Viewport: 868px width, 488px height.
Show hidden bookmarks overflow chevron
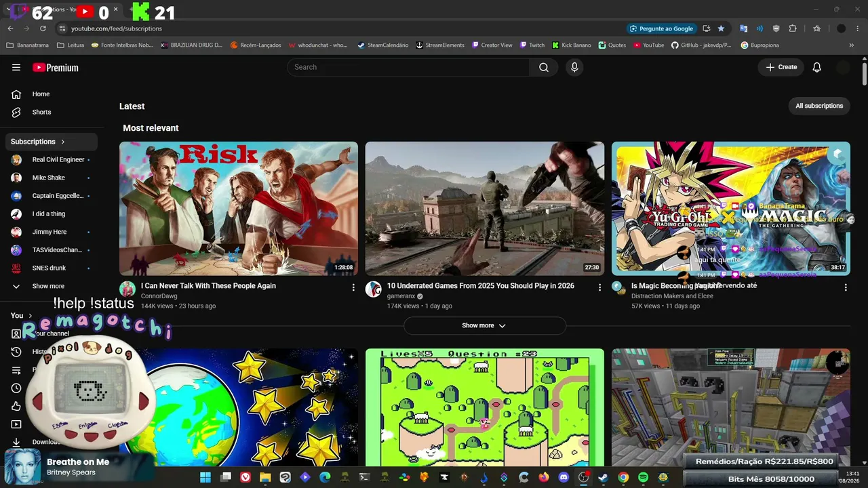click(852, 45)
